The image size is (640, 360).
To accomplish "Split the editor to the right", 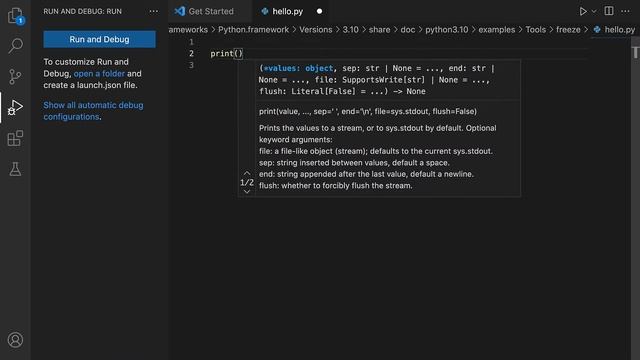I will click(609, 11).
